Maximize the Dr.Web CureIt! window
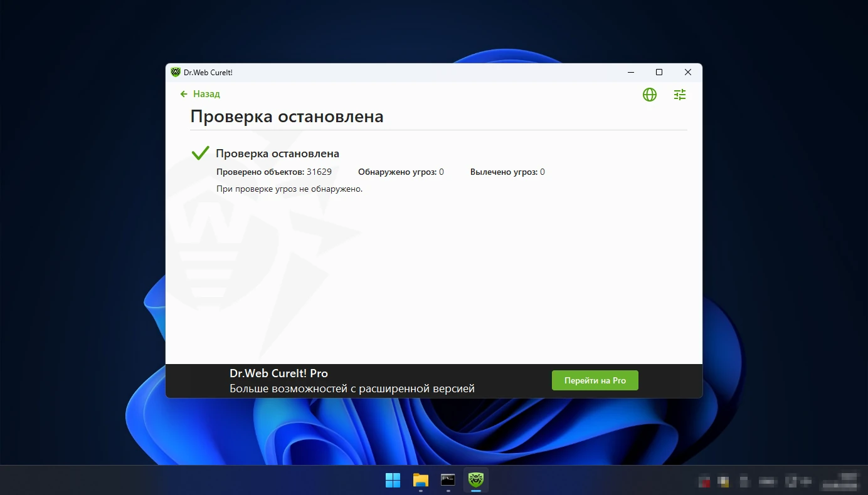This screenshot has width=868, height=495. coord(659,72)
